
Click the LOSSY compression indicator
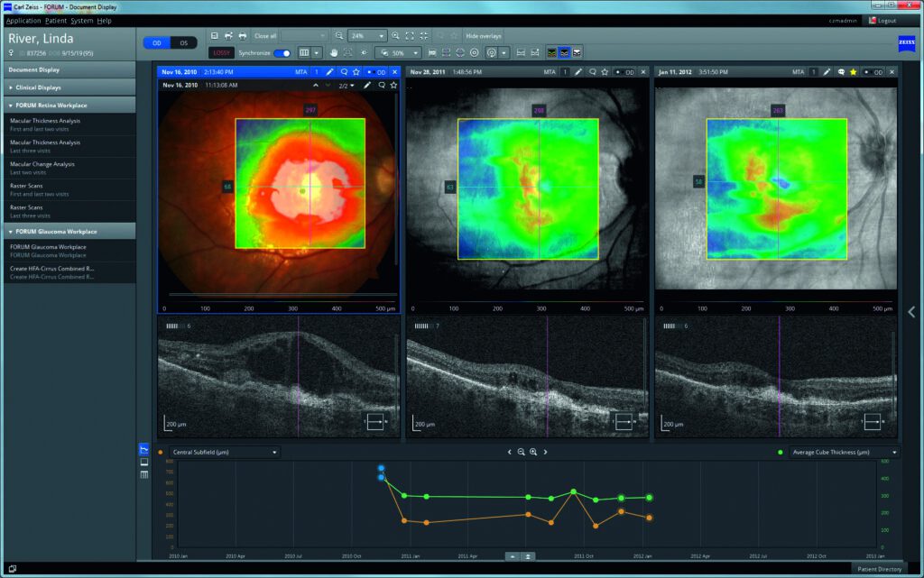tap(221, 53)
